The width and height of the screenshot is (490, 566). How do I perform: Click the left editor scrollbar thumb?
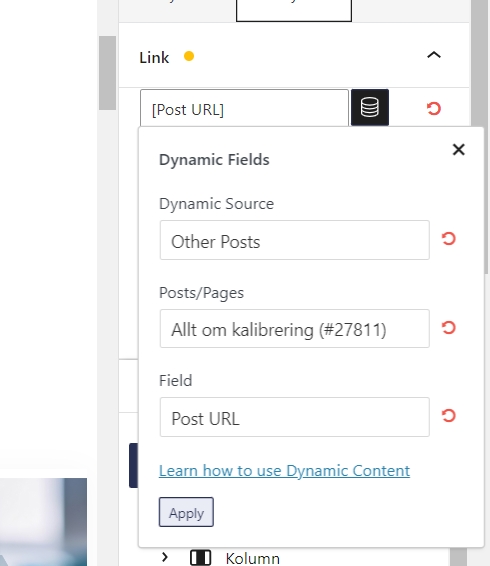tap(108, 73)
